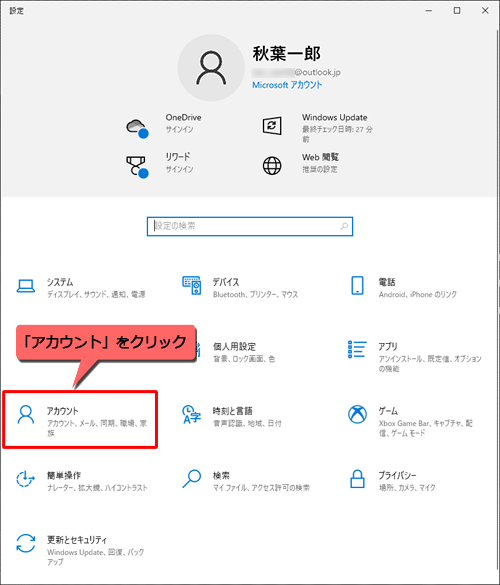Click the user profile avatar picture
Screen dimensions: 500x585
pos(211,68)
